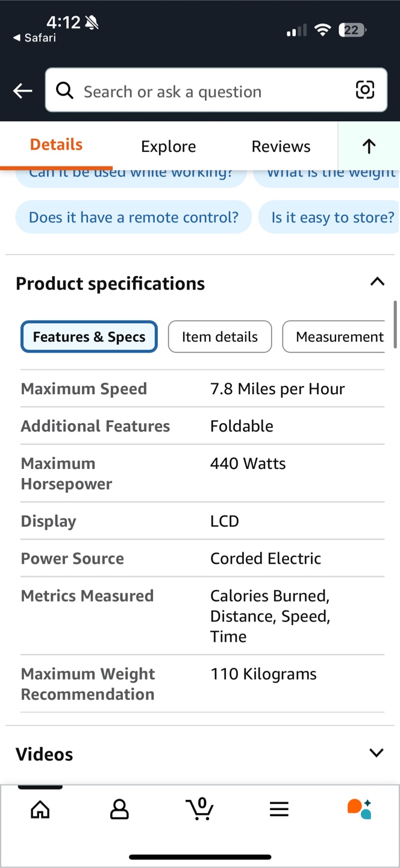Screen dimensions: 400x868
Task: Launch the Rufus AI assistant icon
Action: [360, 809]
